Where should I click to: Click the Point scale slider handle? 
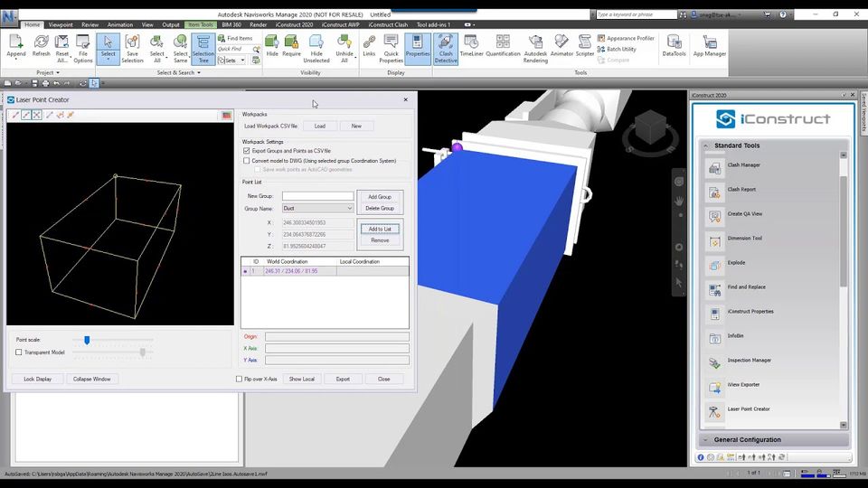coord(87,340)
